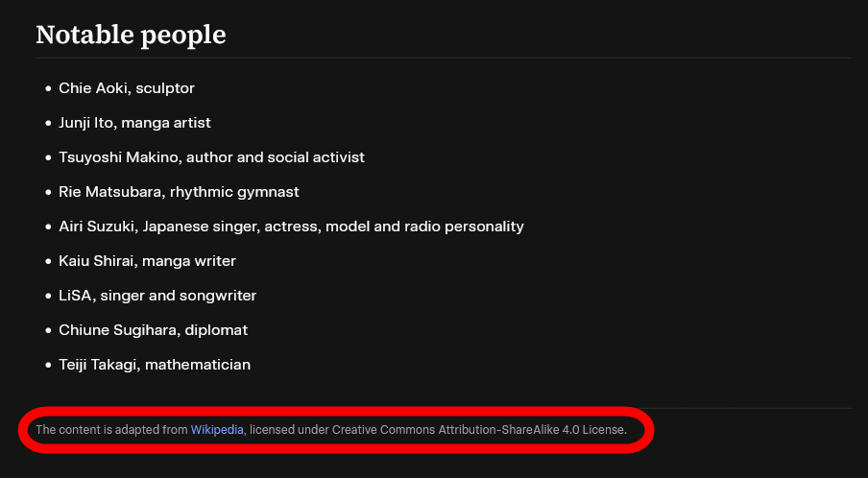This screenshot has width=868, height=478.
Task: Click the bullet point before Chie Aoki
Action: (48, 88)
